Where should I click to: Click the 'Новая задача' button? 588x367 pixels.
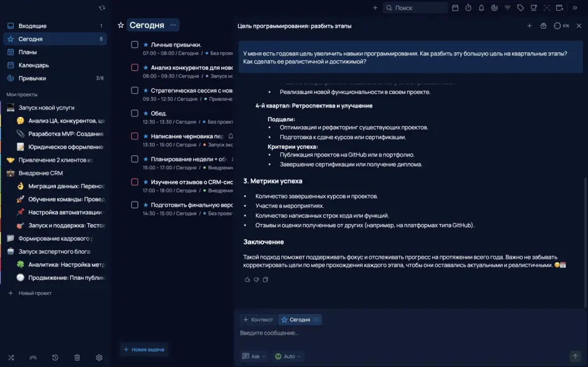144,350
